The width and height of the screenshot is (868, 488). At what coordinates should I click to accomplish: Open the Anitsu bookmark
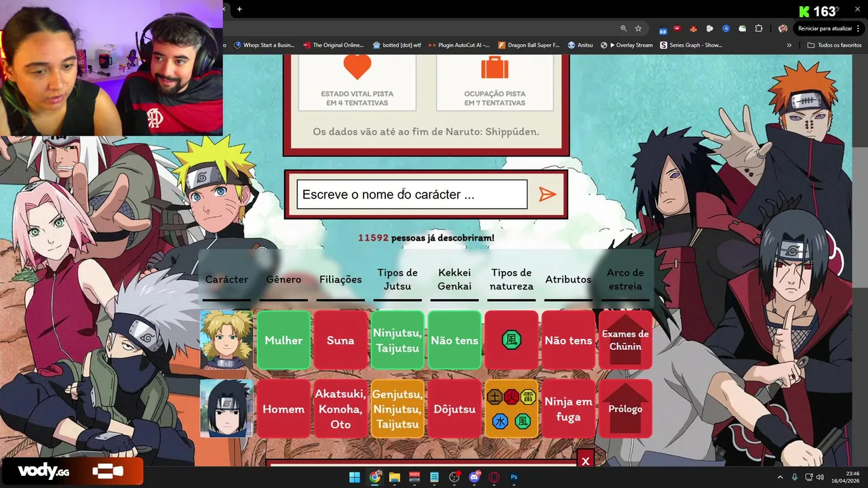click(580, 45)
